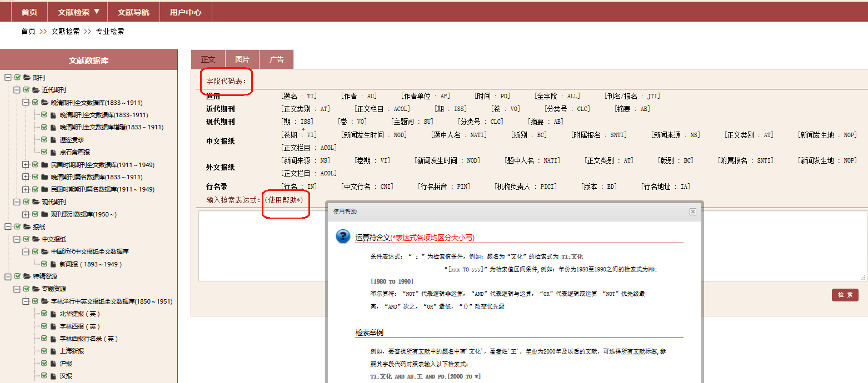
Task: Click the folder icon beside 专题资源
Action: [x=36, y=289]
